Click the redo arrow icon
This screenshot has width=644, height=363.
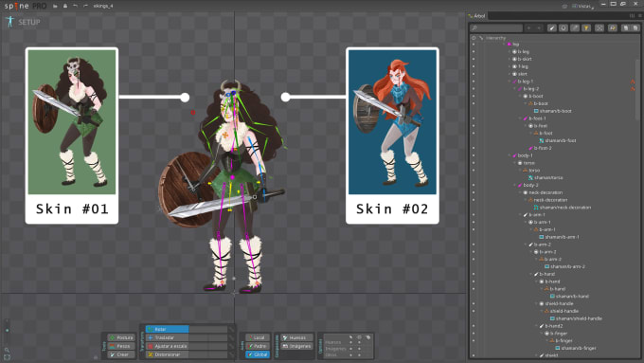click(x=85, y=7)
